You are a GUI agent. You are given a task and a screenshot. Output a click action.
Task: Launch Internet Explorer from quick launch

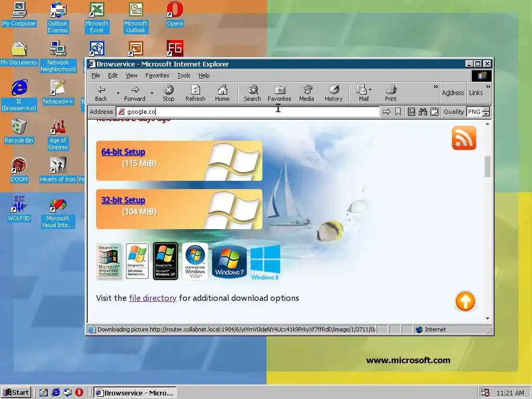point(56,393)
